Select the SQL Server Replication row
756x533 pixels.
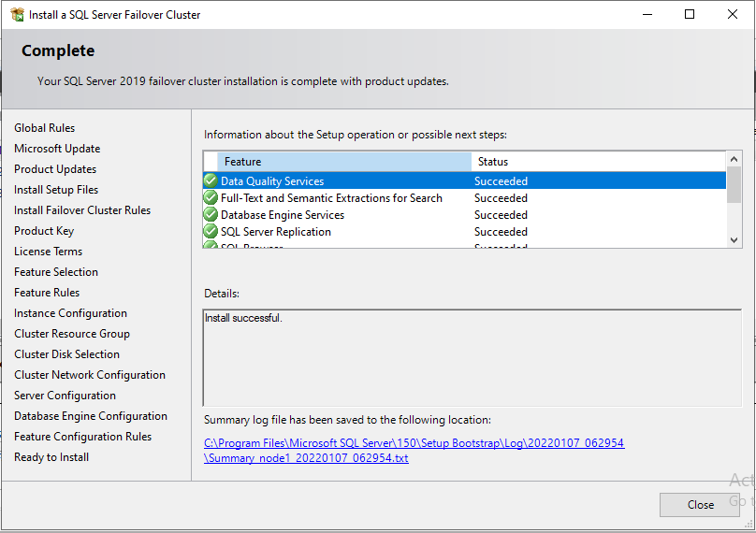click(x=465, y=232)
